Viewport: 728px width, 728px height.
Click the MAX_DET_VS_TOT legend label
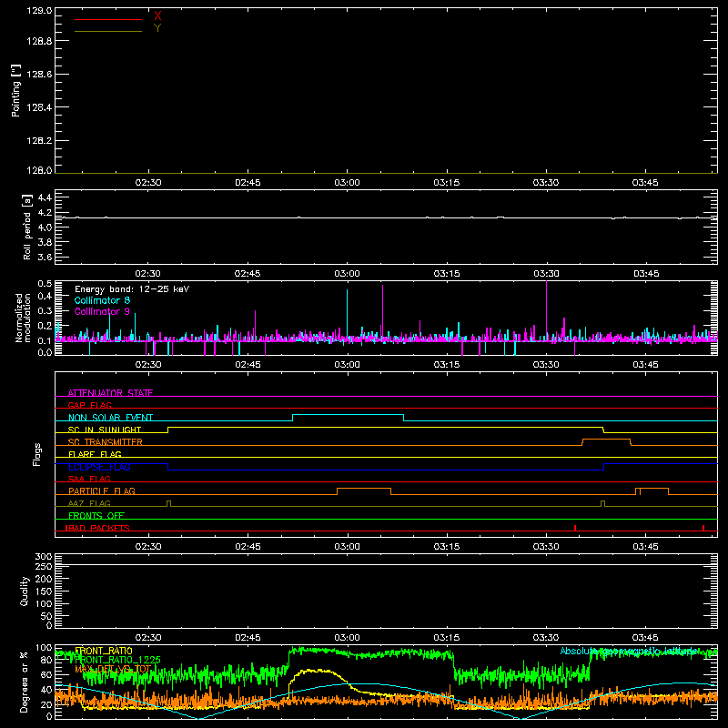113,669
